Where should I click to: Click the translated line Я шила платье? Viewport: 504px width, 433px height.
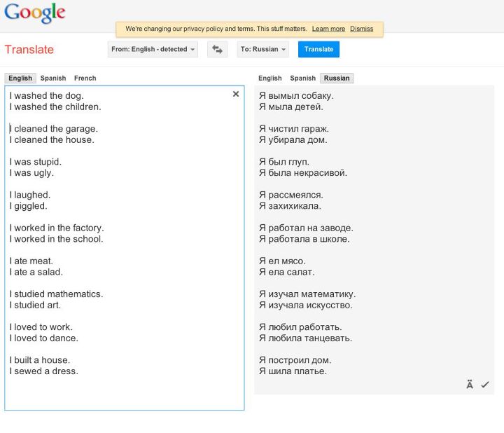pyautogui.click(x=293, y=371)
